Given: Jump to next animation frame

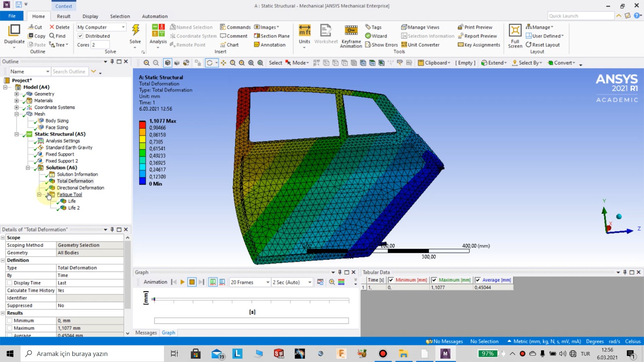Looking at the screenshot, I should [x=201, y=282].
